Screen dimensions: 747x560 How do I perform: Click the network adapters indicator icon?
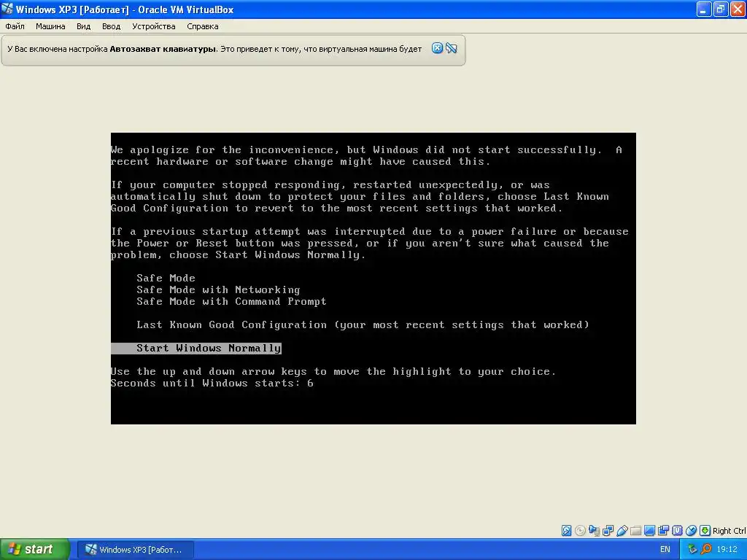[608, 531]
